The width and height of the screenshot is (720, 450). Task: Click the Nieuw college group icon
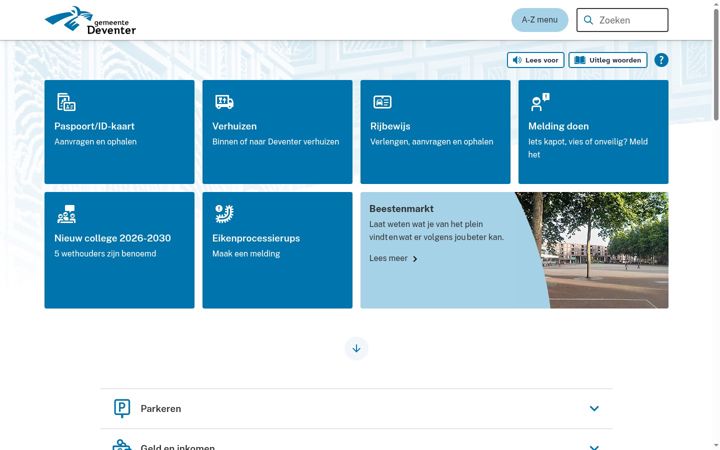[66, 214]
